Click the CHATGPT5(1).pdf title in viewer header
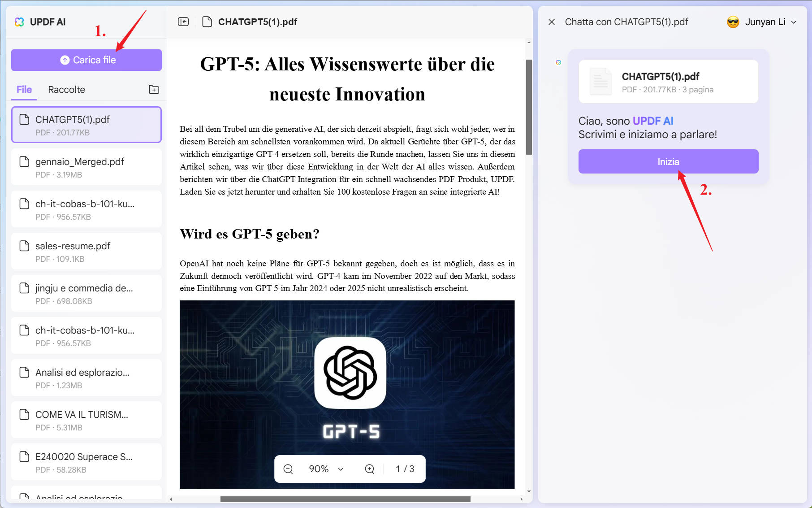The height and width of the screenshot is (508, 812). 258,22
